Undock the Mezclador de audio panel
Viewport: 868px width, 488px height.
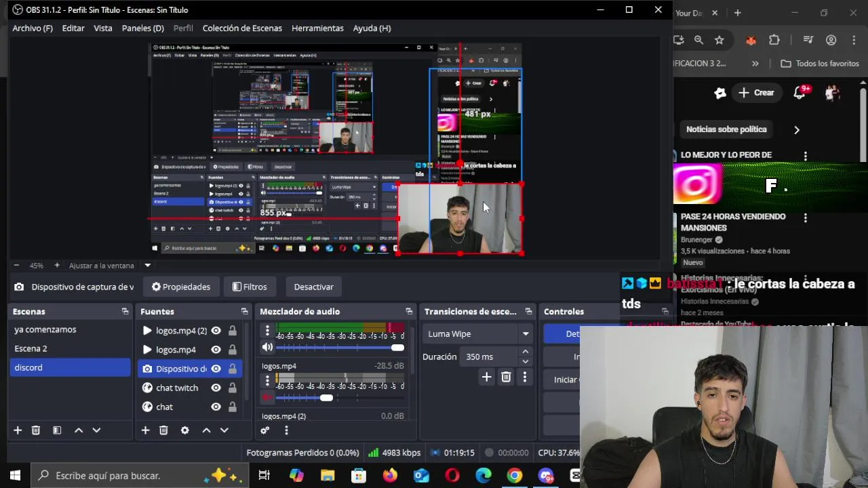(x=409, y=312)
